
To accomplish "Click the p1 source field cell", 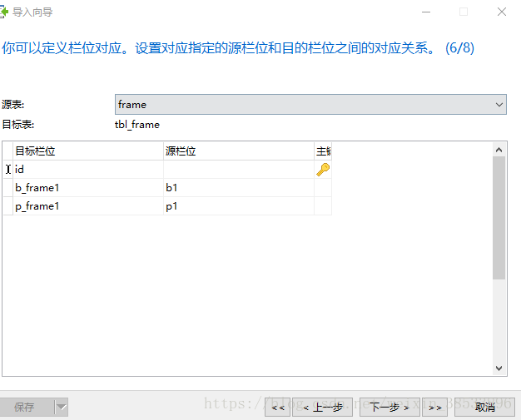I will pyautogui.click(x=239, y=206).
